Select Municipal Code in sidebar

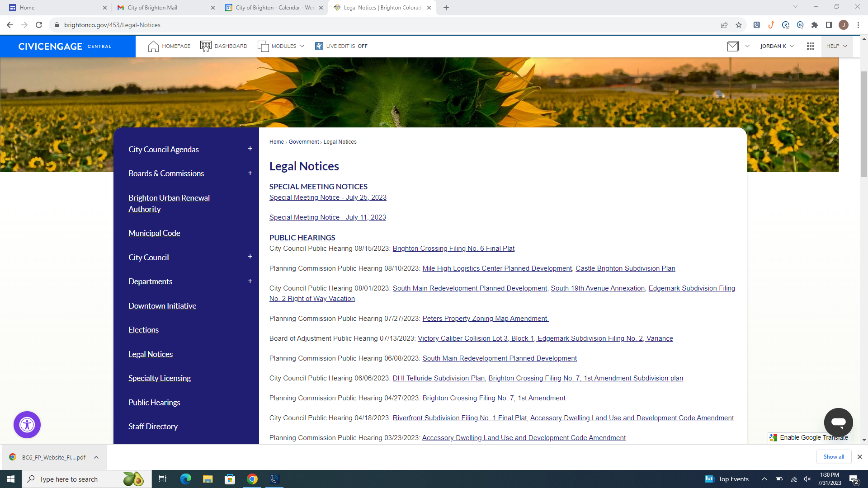coord(154,233)
